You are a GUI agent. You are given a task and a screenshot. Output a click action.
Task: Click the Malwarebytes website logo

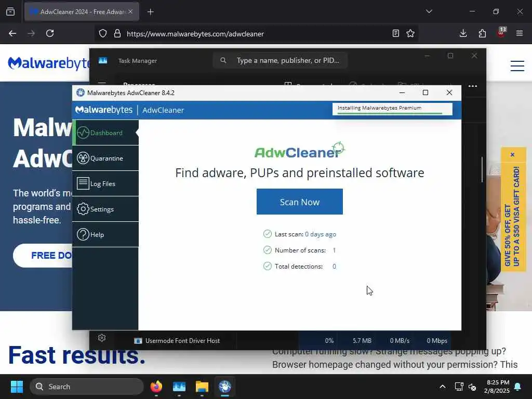click(x=48, y=63)
